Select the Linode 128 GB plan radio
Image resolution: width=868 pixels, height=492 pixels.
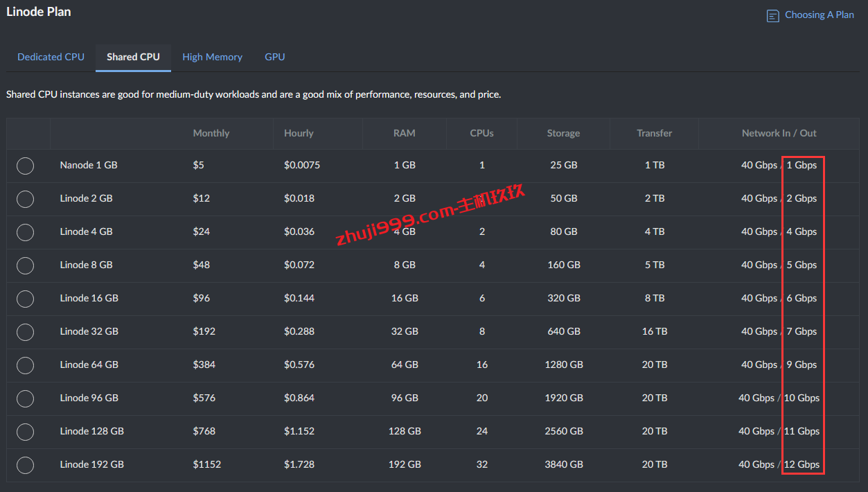pos(25,432)
